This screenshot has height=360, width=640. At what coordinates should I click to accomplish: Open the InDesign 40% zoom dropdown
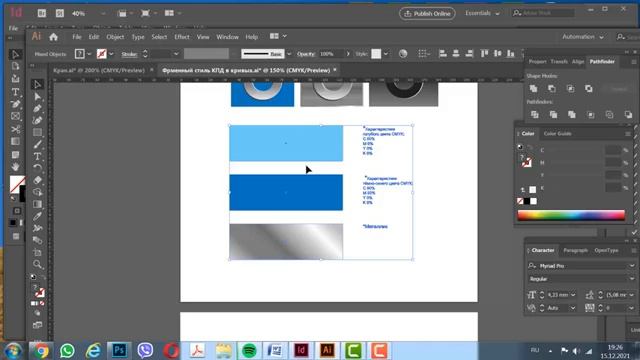103,13
